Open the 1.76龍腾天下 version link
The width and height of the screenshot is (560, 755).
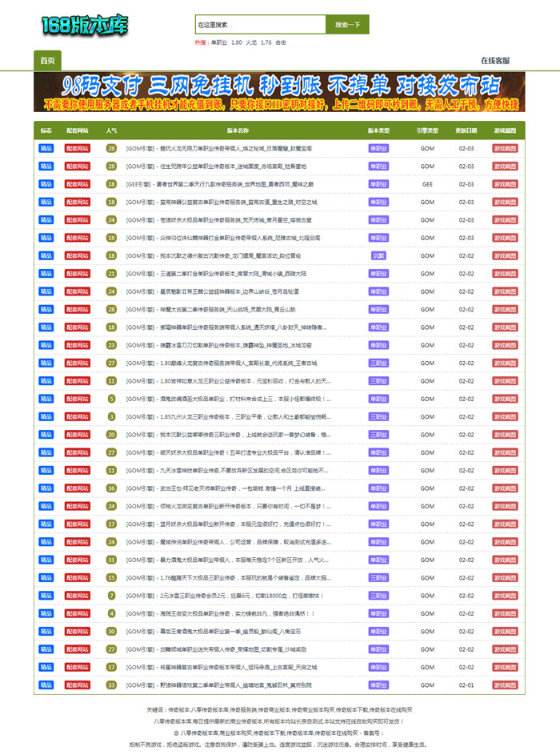229,578
